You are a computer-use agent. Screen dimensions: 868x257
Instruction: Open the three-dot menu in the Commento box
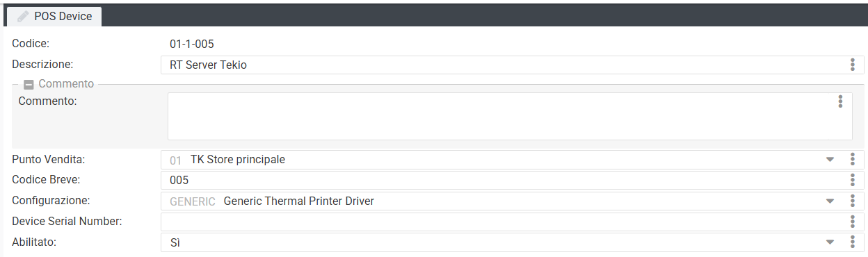tap(840, 101)
